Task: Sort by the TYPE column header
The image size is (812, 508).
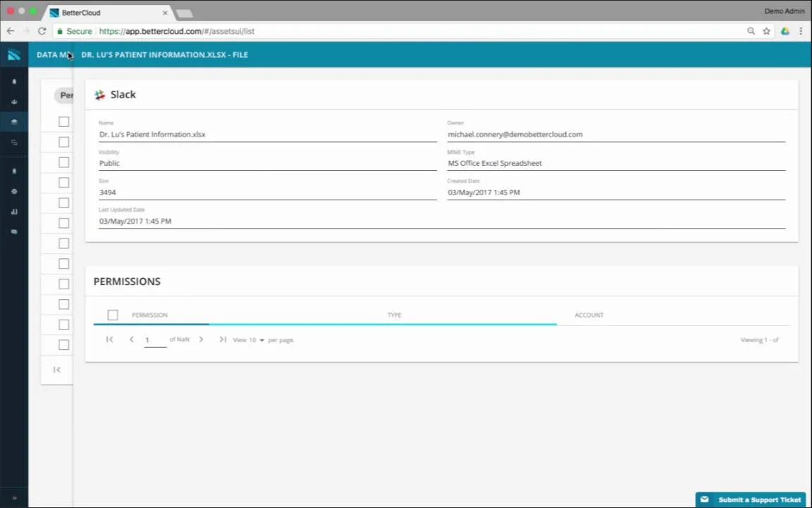Action: click(394, 315)
